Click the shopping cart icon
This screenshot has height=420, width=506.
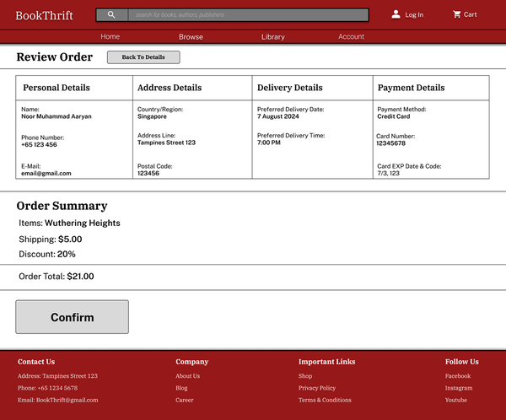click(457, 14)
